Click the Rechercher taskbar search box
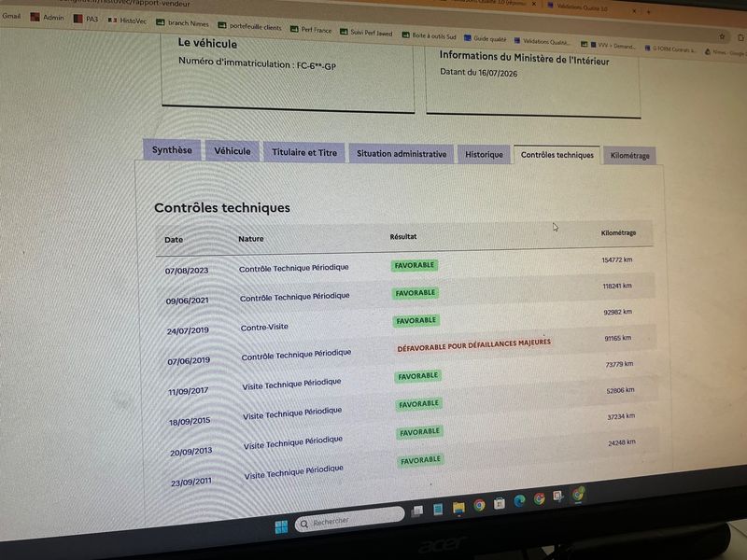The image size is (747, 560). 349,521
